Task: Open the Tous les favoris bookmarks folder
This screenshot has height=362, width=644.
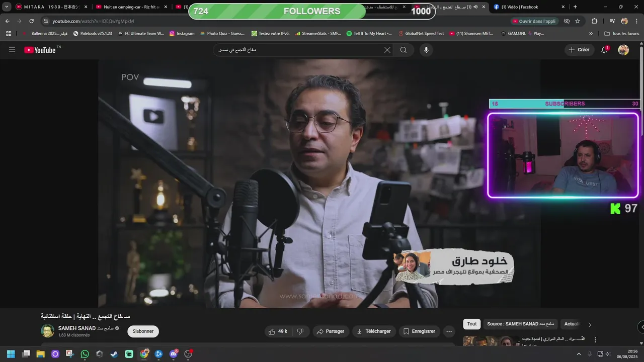Action: coord(622,33)
